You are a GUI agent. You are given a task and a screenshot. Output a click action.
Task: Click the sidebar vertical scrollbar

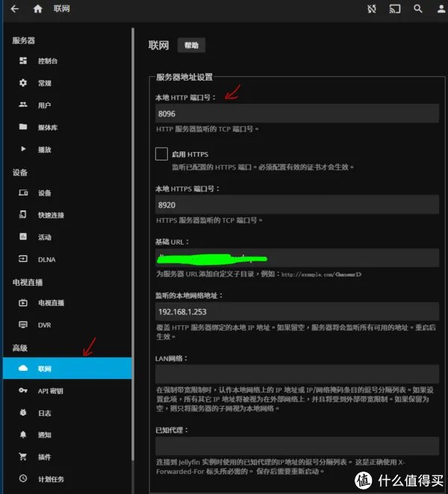tap(133, 244)
